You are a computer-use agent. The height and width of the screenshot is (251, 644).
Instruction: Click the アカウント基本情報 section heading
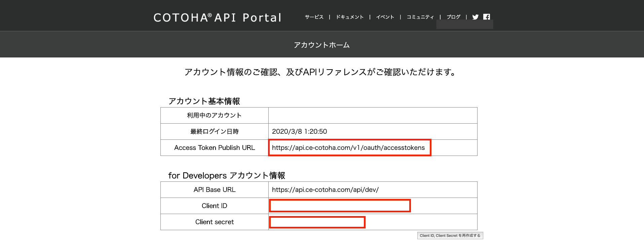[204, 101]
